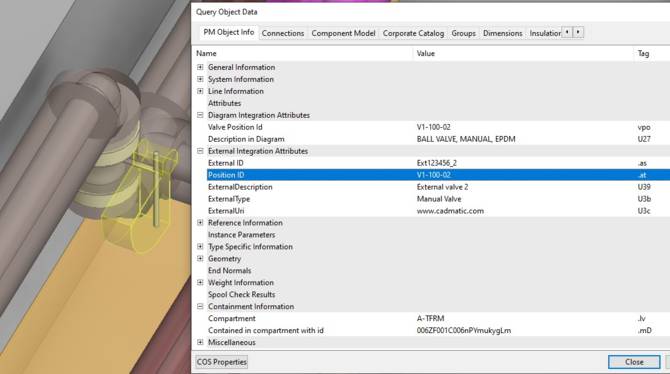Collapse the Containment Information section

pos(200,306)
